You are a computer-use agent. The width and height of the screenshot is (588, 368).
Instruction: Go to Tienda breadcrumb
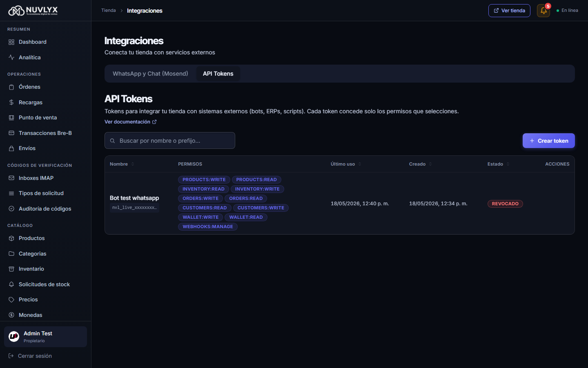(109, 11)
